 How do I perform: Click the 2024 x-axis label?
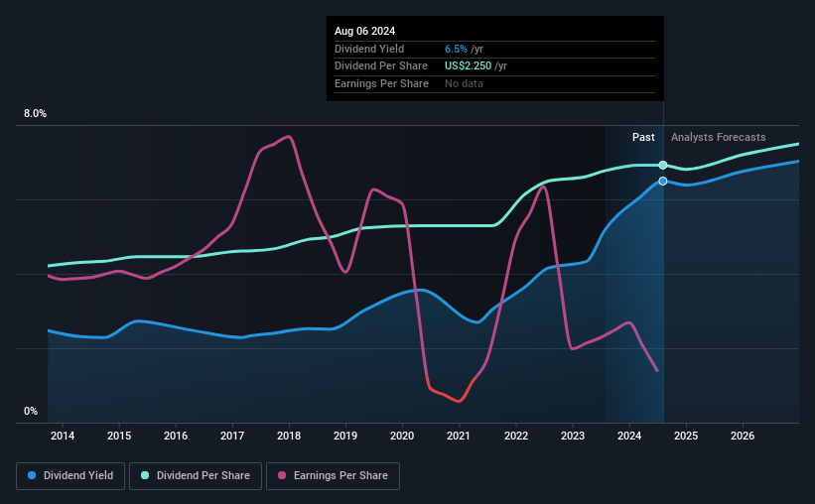[629, 436]
